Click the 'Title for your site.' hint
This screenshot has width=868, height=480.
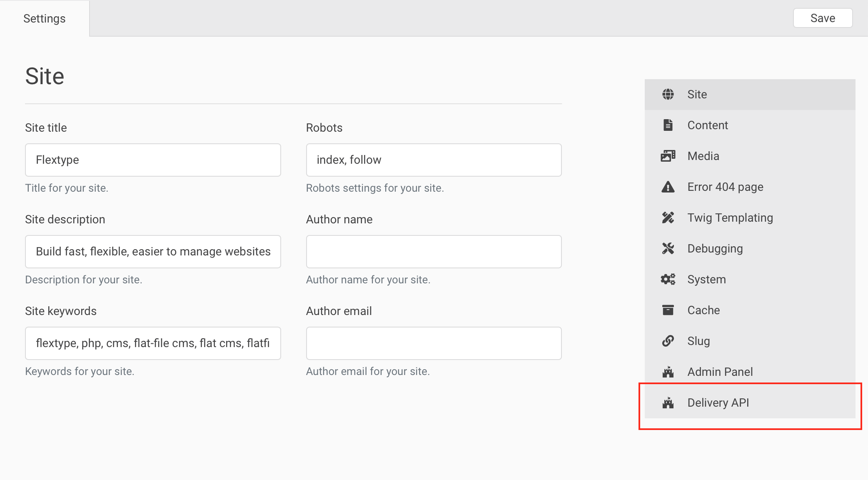point(67,188)
